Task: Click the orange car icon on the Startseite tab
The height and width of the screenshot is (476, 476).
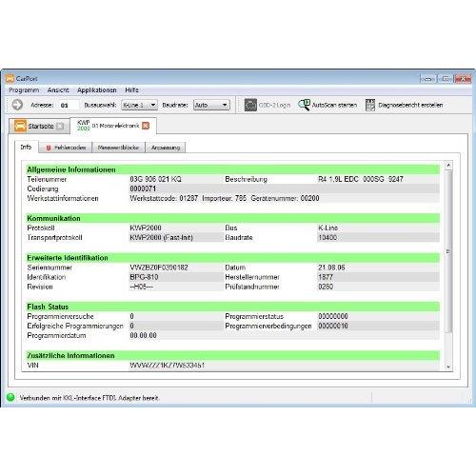Action: [x=20, y=126]
